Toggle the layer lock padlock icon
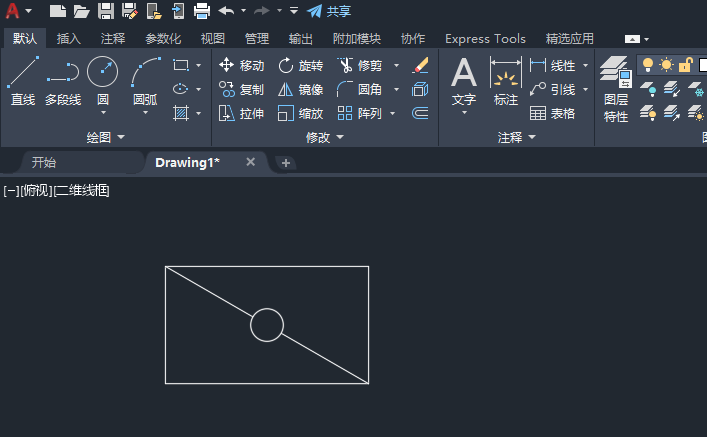The image size is (707, 437). click(685, 65)
